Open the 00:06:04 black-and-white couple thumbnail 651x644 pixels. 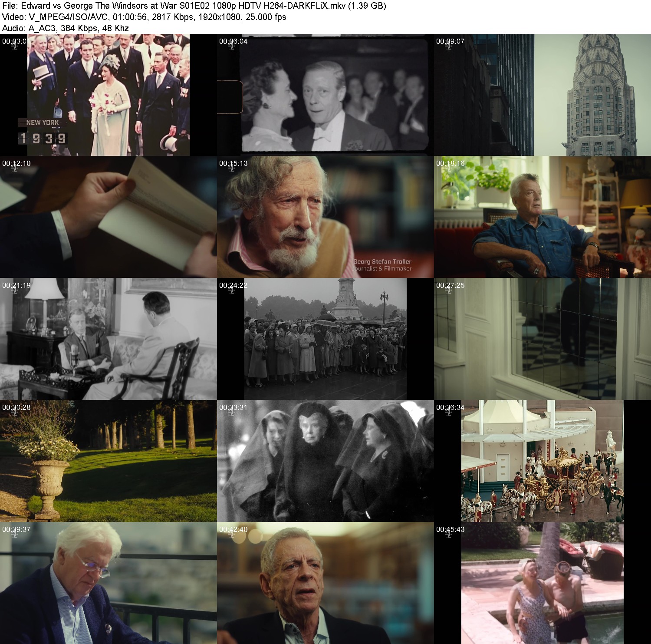[325, 95]
